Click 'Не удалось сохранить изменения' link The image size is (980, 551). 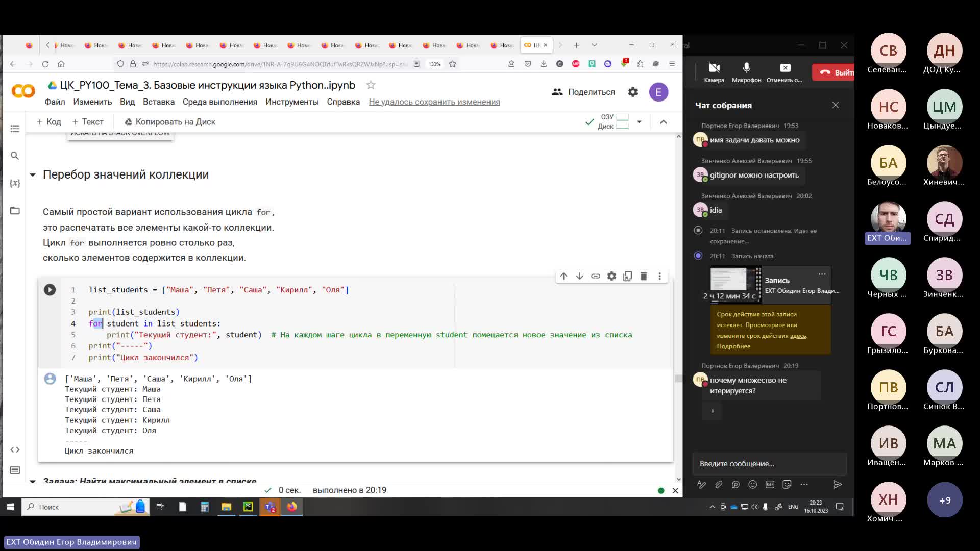pyautogui.click(x=434, y=102)
